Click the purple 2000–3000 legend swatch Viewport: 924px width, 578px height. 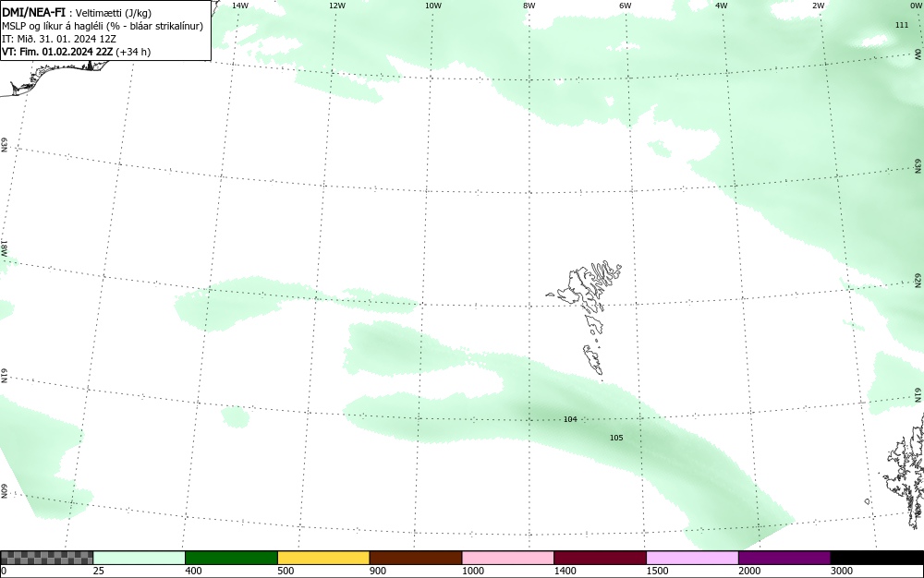(x=784, y=558)
